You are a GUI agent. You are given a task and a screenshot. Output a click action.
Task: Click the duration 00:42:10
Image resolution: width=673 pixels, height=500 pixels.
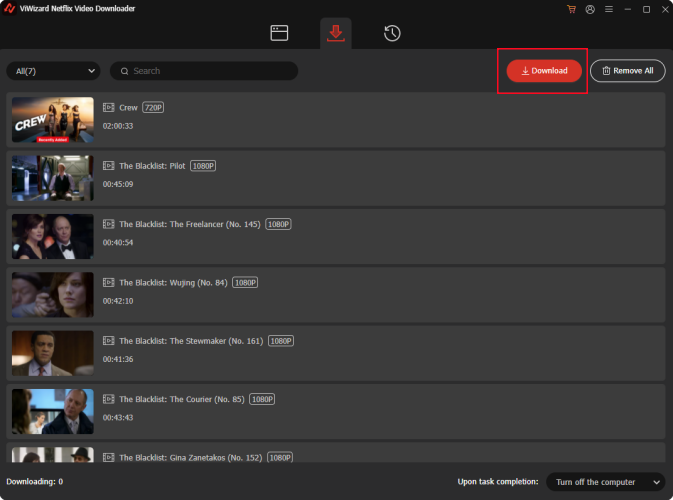click(x=118, y=301)
